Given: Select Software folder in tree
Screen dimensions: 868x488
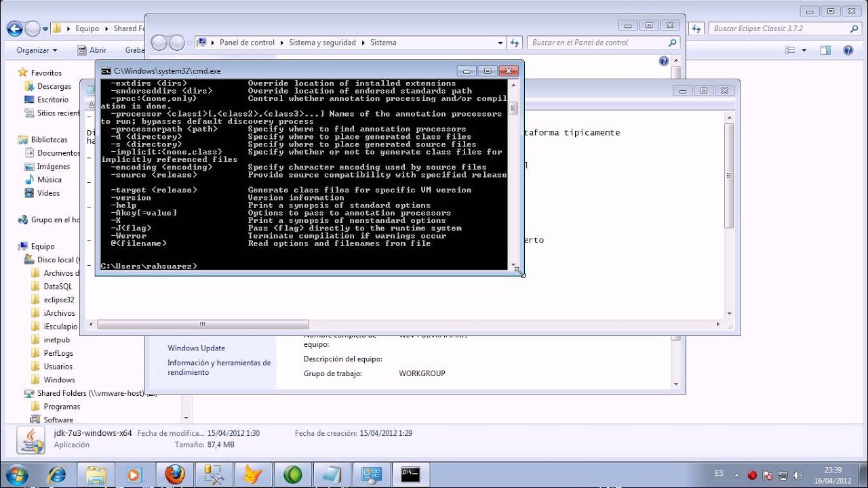Looking at the screenshot, I should pyautogui.click(x=58, y=420).
